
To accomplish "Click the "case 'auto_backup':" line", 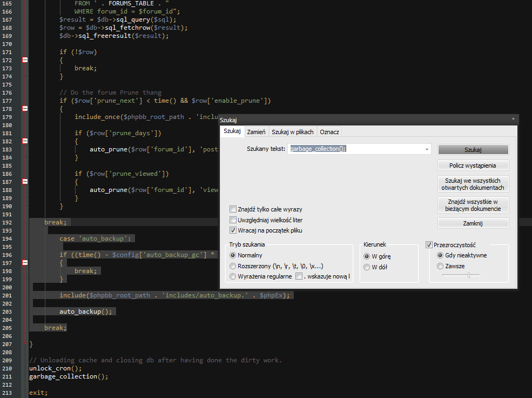I will [95, 238].
